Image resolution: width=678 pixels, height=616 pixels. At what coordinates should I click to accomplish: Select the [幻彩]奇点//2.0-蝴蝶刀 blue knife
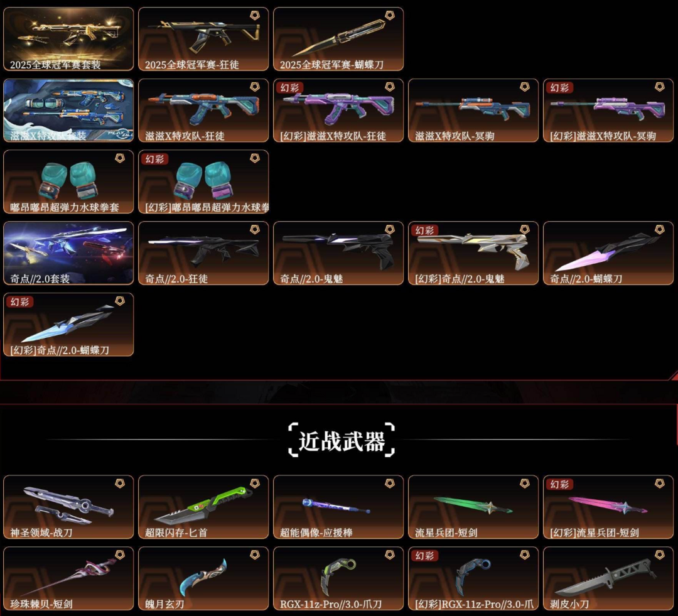click(68, 325)
